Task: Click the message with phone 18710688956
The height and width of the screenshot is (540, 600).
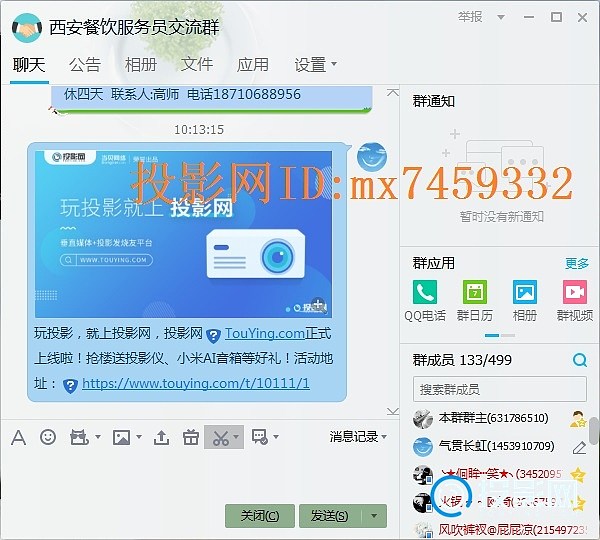Action: (212, 99)
